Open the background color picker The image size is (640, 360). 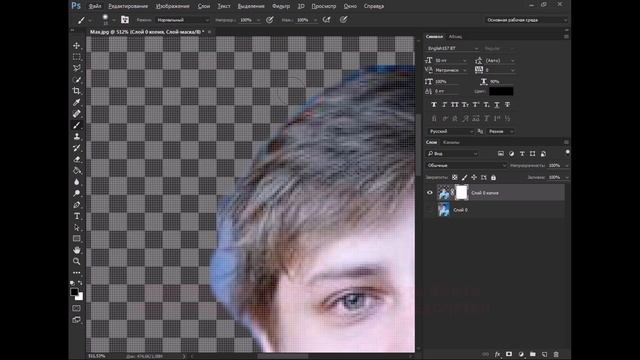pos(80,297)
